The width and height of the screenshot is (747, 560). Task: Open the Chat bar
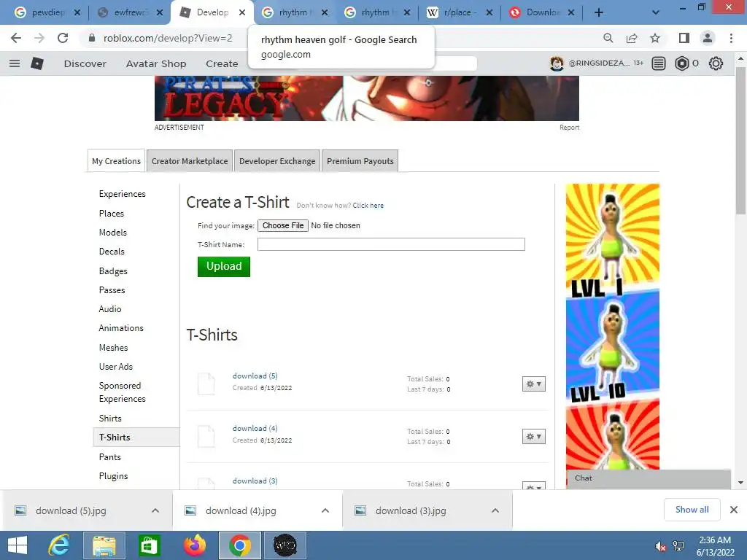point(649,478)
